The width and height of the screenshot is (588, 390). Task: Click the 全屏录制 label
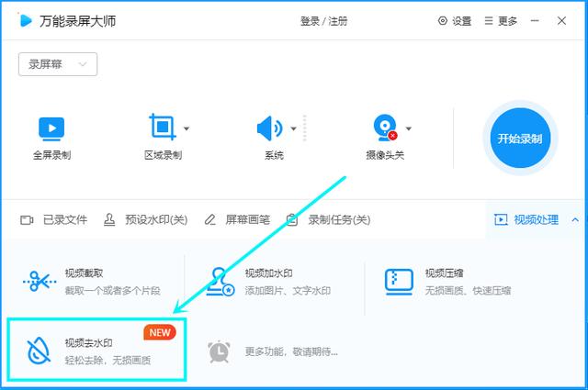pyautogui.click(x=51, y=155)
